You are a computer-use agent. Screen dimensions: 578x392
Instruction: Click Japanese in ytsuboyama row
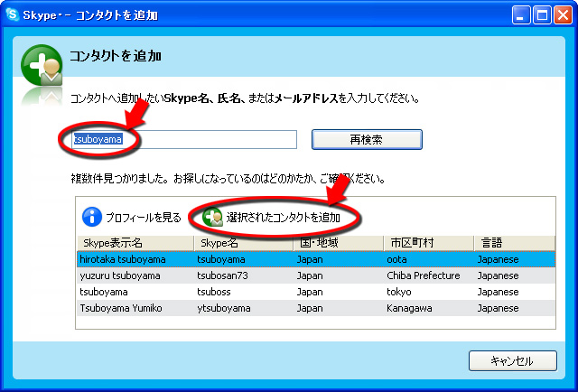(x=498, y=308)
